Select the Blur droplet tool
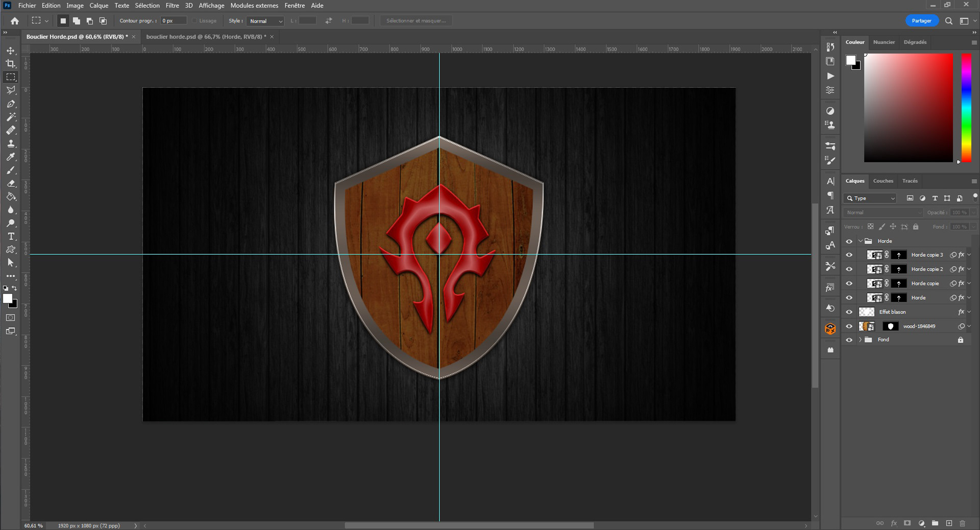Screen dimensions: 980x530 (x=11, y=210)
